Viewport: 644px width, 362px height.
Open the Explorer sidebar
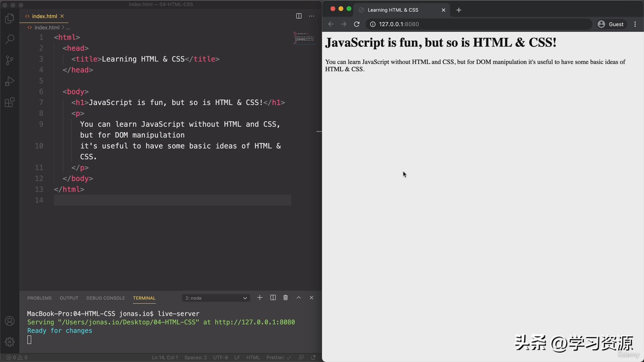click(9, 18)
